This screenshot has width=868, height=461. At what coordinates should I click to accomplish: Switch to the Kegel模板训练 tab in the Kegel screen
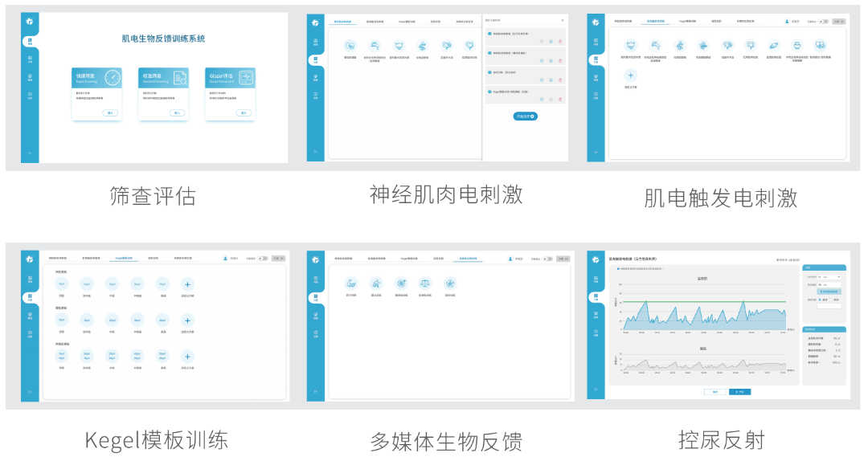point(124,258)
